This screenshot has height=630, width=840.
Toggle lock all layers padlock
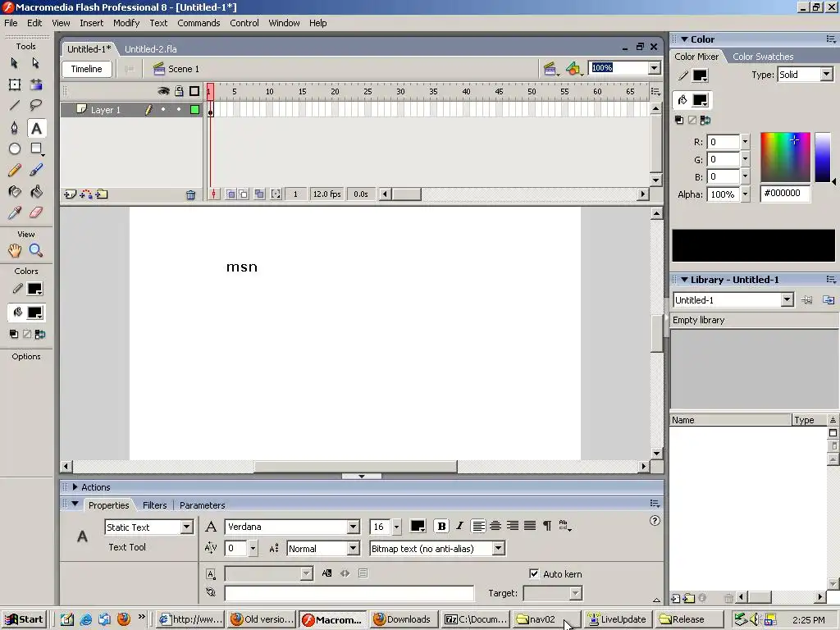(x=179, y=91)
